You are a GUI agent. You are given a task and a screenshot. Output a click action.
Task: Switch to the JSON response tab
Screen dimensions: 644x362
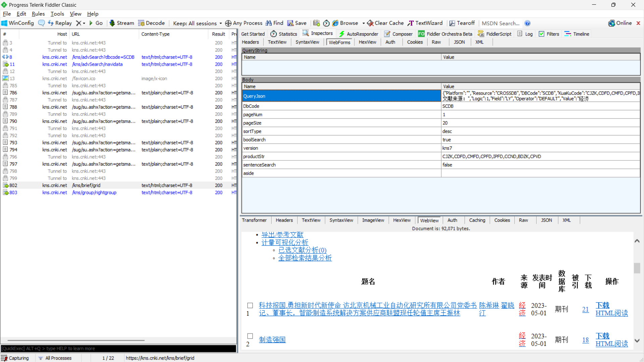point(547,220)
